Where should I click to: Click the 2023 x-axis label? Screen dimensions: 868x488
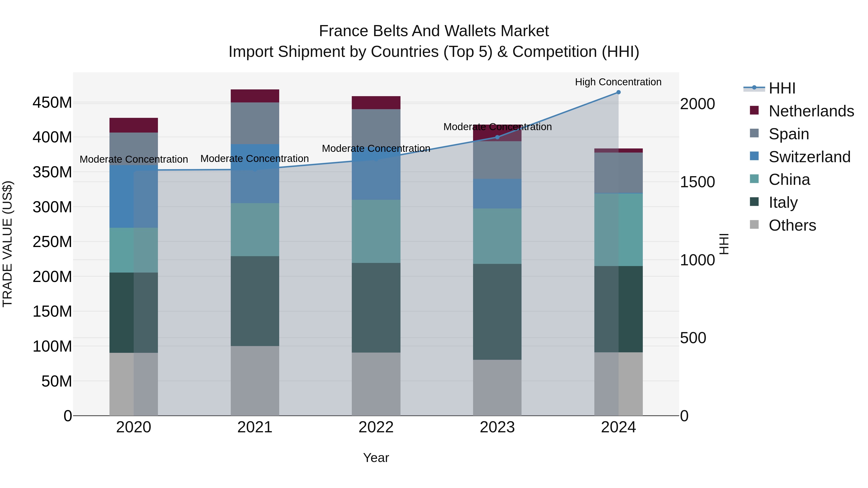(497, 427)
